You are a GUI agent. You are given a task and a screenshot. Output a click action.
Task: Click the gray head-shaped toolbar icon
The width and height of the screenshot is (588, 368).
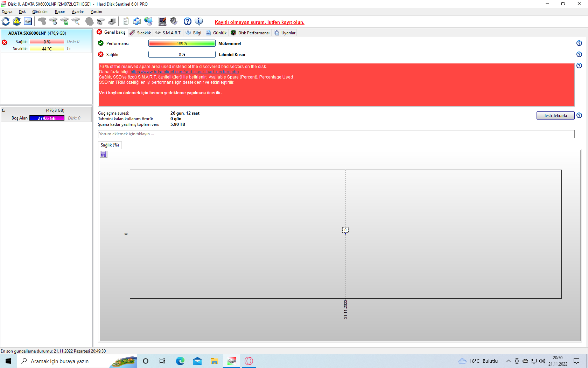[x=90, y=21]
